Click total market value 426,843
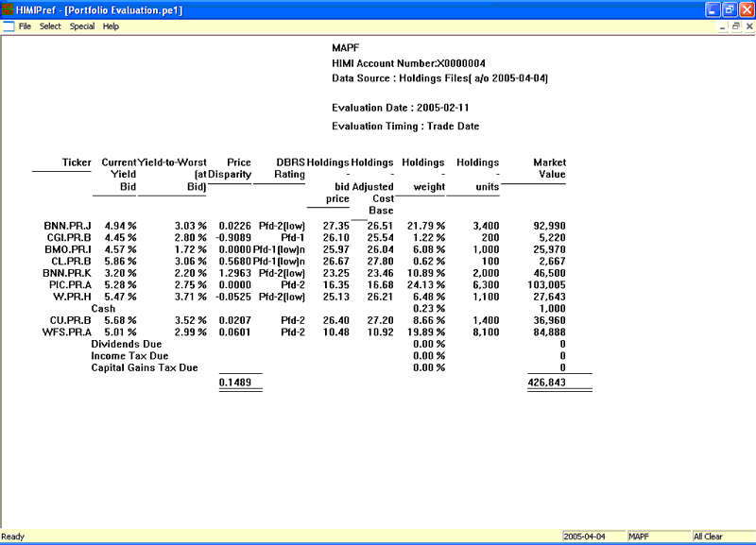This screenshot has height=545, width=756. click(x=547, y=383)
